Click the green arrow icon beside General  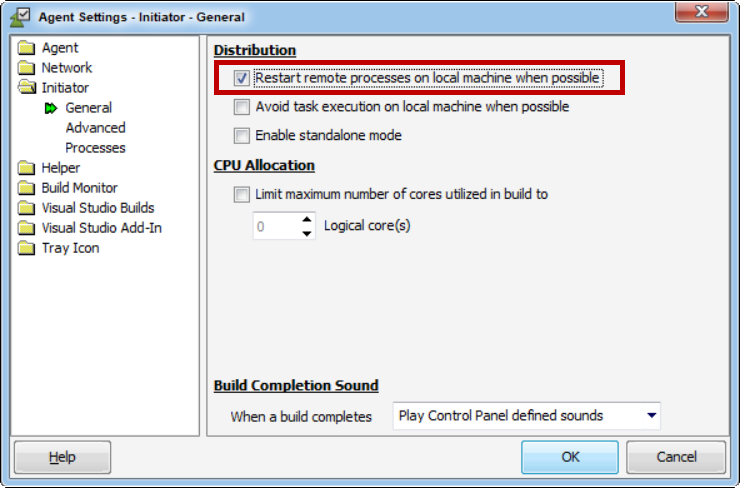click(x=51, y=108)
